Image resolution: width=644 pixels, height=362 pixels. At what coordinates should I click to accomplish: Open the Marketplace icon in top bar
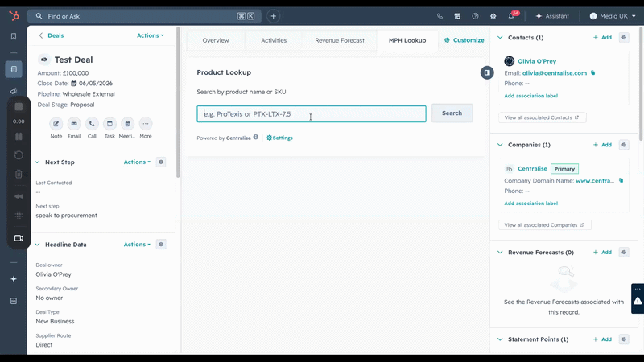coord(457,16)
